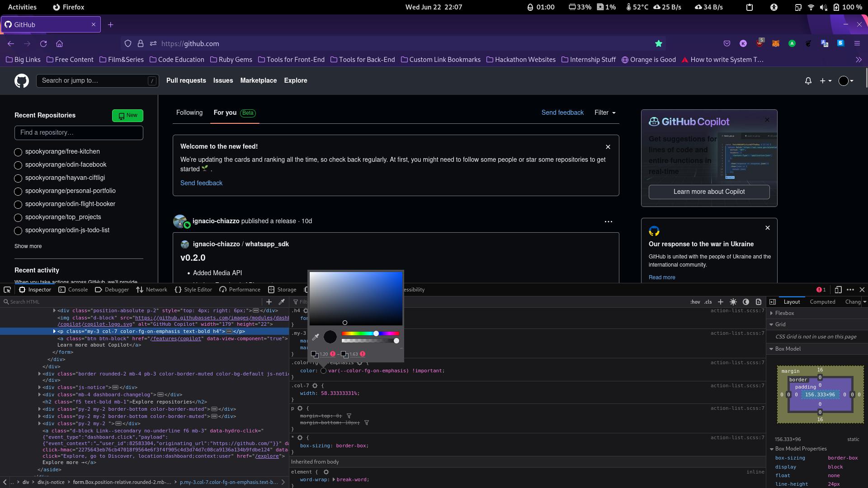Switch DevTools to dark theme via moon icon
The image size is (868, 488).
click(746, 302)
